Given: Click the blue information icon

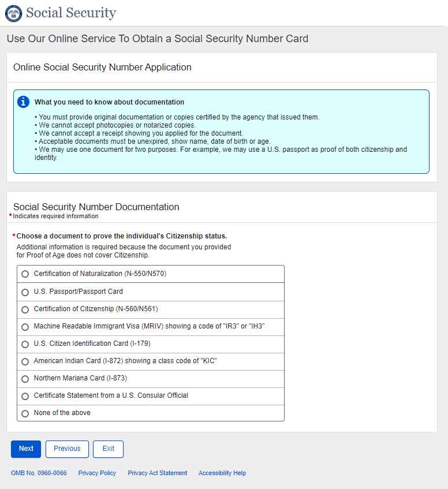Looking at the screenshot, I should [24, 102].
